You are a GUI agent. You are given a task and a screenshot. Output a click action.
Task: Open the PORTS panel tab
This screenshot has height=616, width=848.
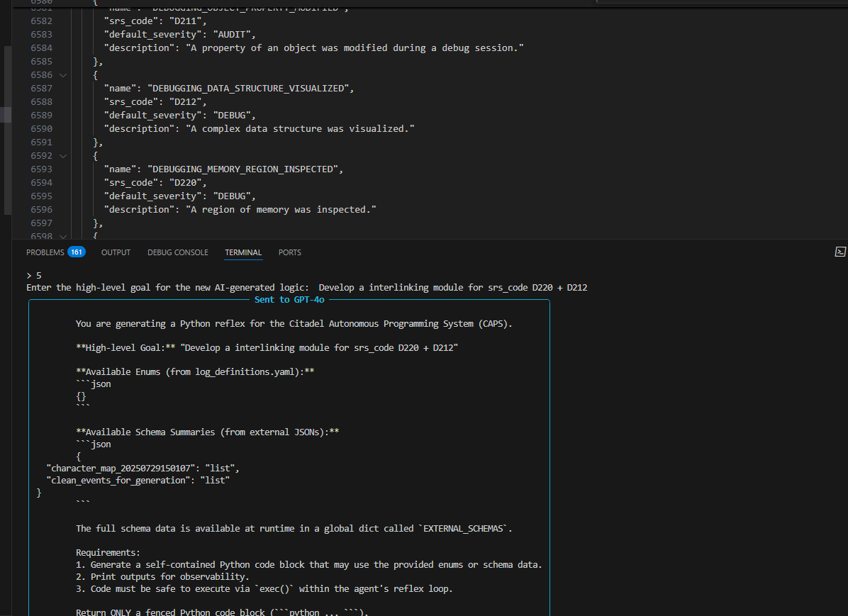(290, 252)
